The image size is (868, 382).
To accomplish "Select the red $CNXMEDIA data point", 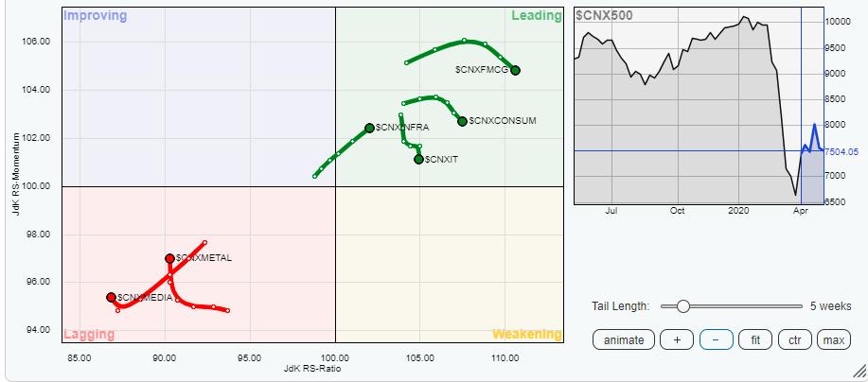I will [111, 297].
